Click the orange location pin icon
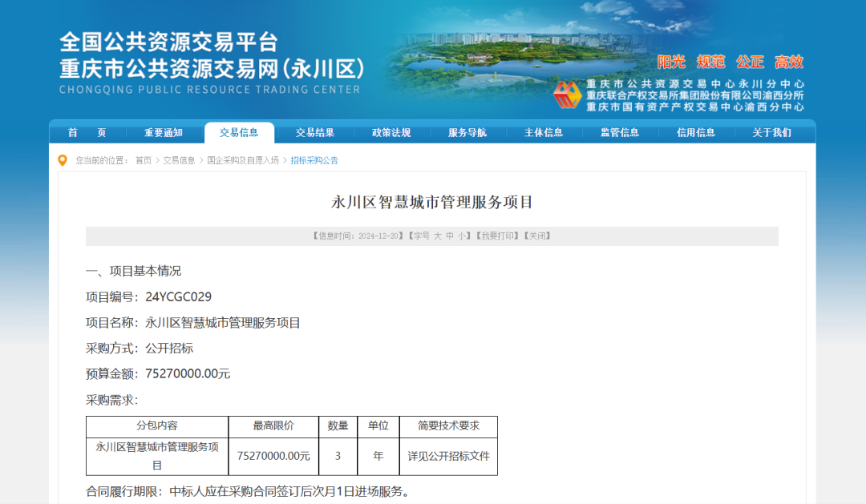 click(63, 160)
